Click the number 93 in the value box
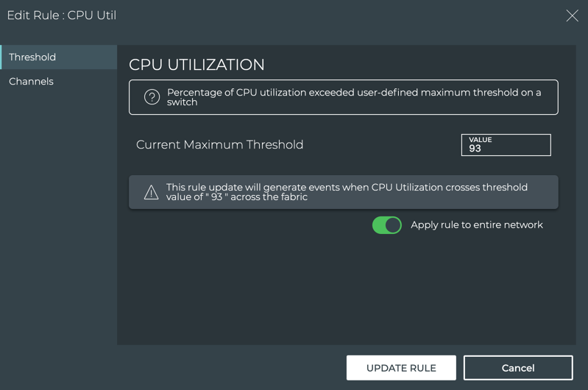 click(475, 149)
